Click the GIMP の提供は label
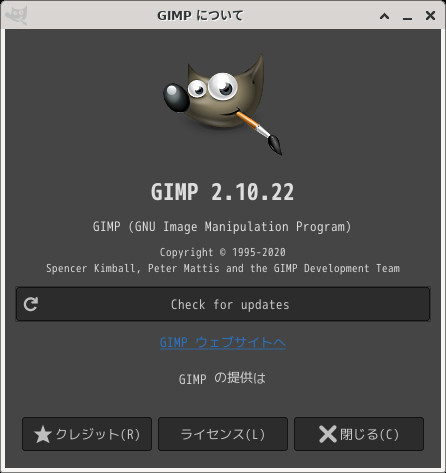The image size is (446, 473). (222, 379)
